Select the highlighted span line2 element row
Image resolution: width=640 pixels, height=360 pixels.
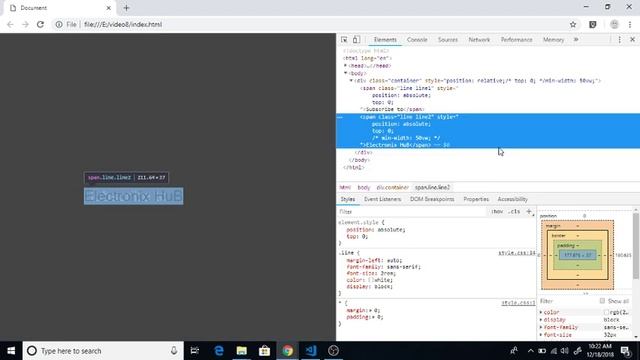tap(488, 131)
